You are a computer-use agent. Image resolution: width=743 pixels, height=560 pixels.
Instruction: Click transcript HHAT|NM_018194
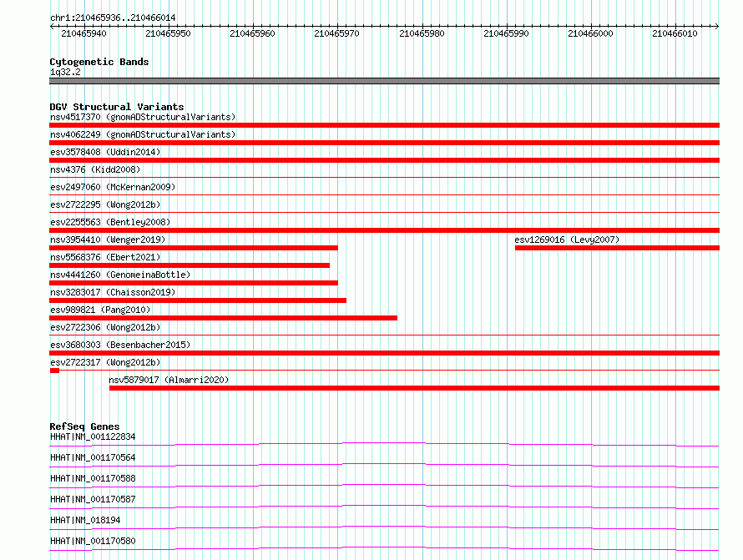(85, 520)
